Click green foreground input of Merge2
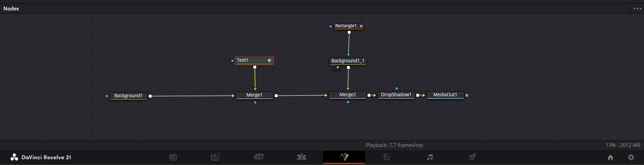Viewport: 644px width, 165px height. (348, 89)
